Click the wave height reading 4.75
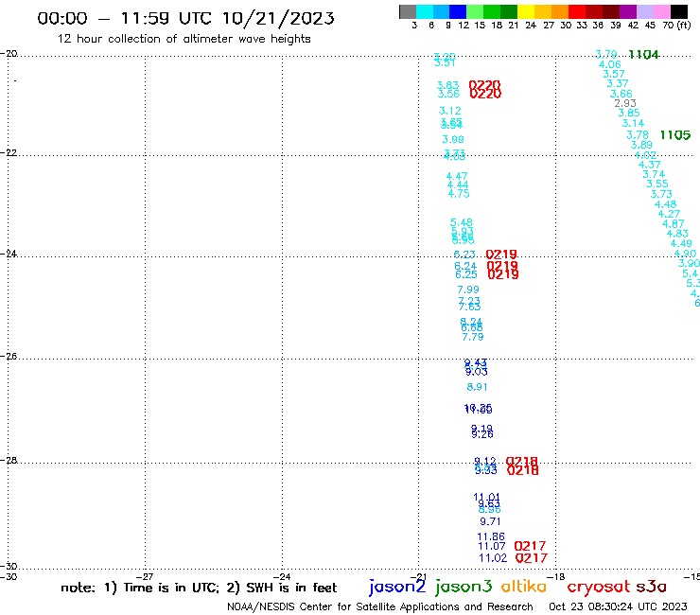The width and height of the screenshot is (700, 615). 459,194
